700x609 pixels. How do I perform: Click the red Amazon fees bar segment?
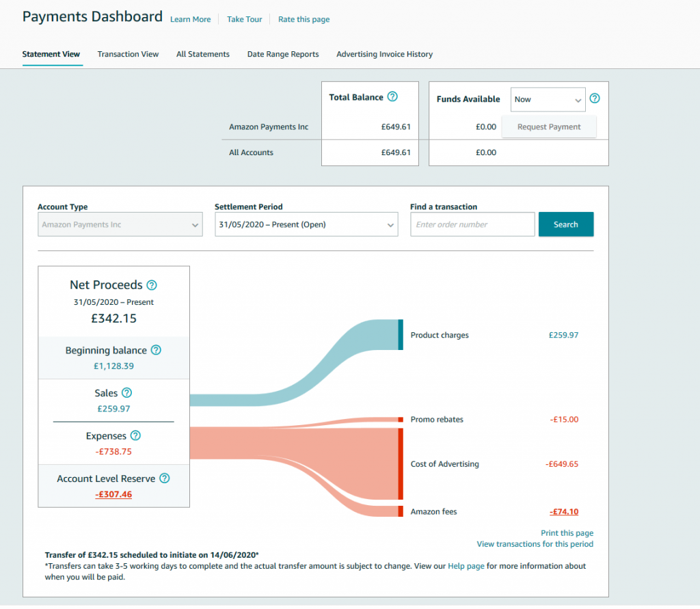pyautogui.click(x=401, y=512)
